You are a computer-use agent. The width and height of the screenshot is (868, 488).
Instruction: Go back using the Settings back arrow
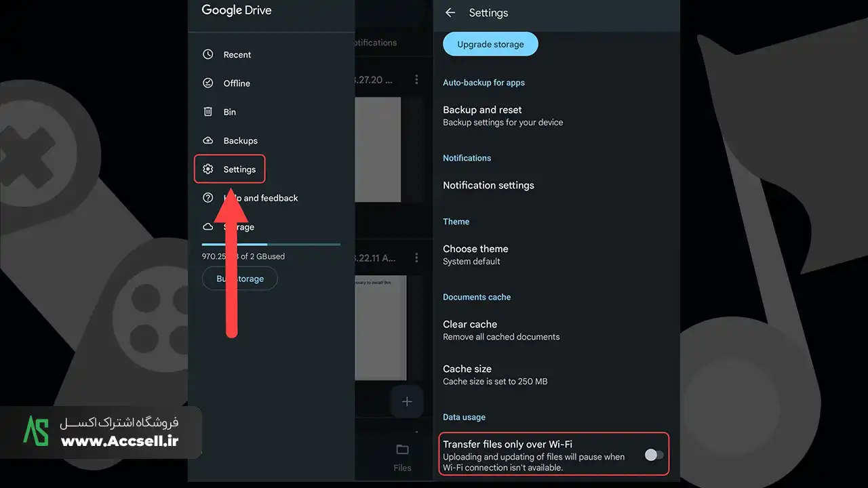point(450,13)
